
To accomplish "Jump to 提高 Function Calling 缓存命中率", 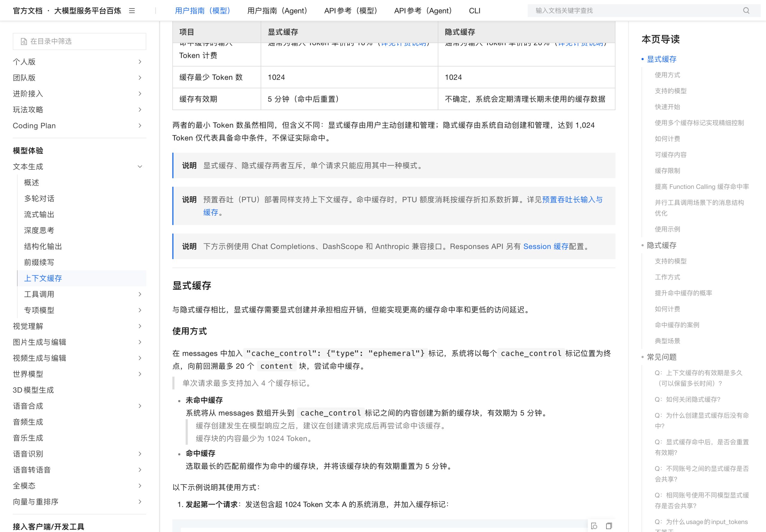I will [x=702, y=187].
